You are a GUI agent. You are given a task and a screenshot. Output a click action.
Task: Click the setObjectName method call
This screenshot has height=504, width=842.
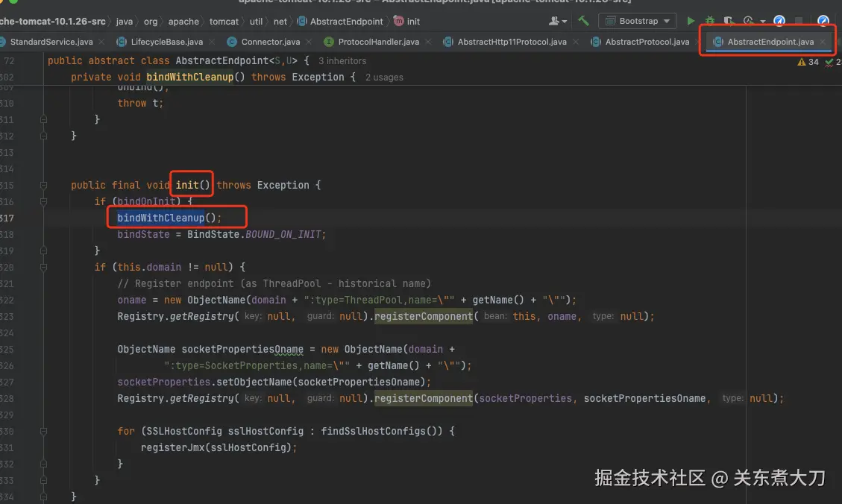(254, 382)
